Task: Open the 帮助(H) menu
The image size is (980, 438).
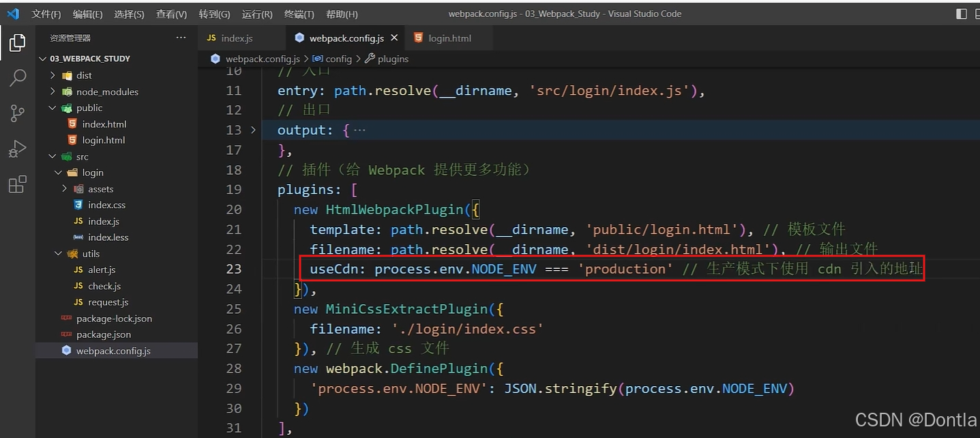Action: tap(342, 14)
